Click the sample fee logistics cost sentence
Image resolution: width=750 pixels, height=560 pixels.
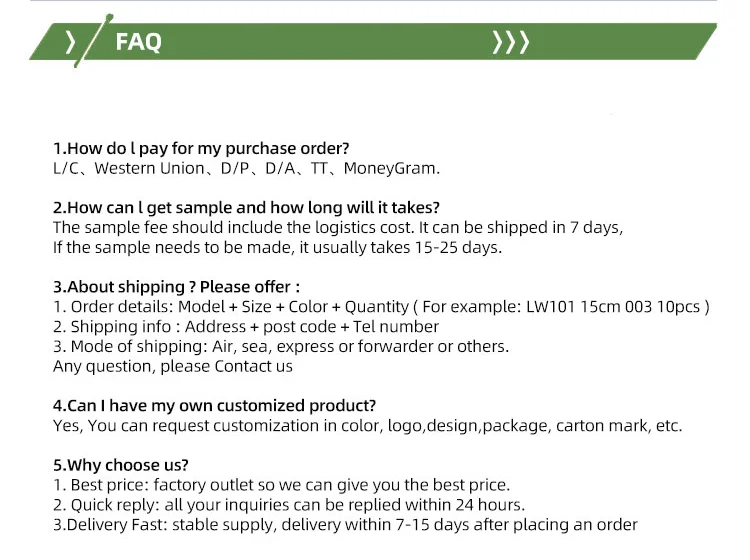click(x=338, y=228)
